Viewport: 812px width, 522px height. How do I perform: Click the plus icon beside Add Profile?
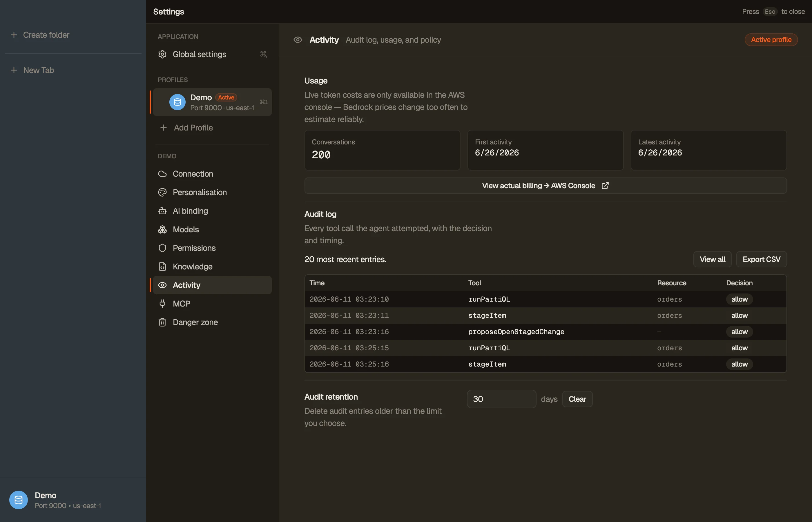point(163,128)
